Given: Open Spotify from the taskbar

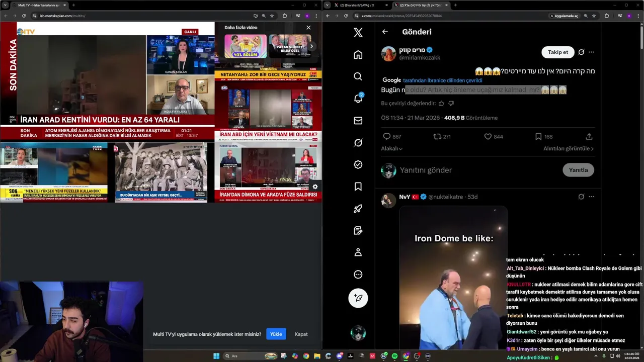Looking at the screenshot, I should 394,356.
